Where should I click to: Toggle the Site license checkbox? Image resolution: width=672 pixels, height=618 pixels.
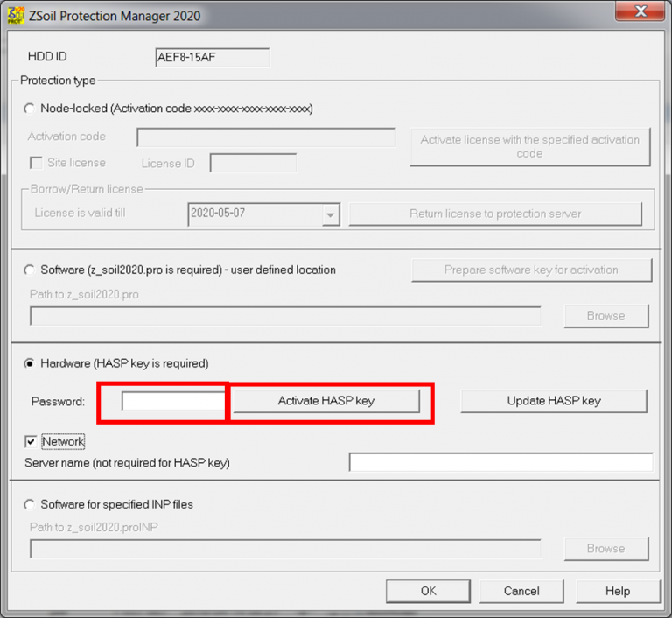click(x=36, y=163)
